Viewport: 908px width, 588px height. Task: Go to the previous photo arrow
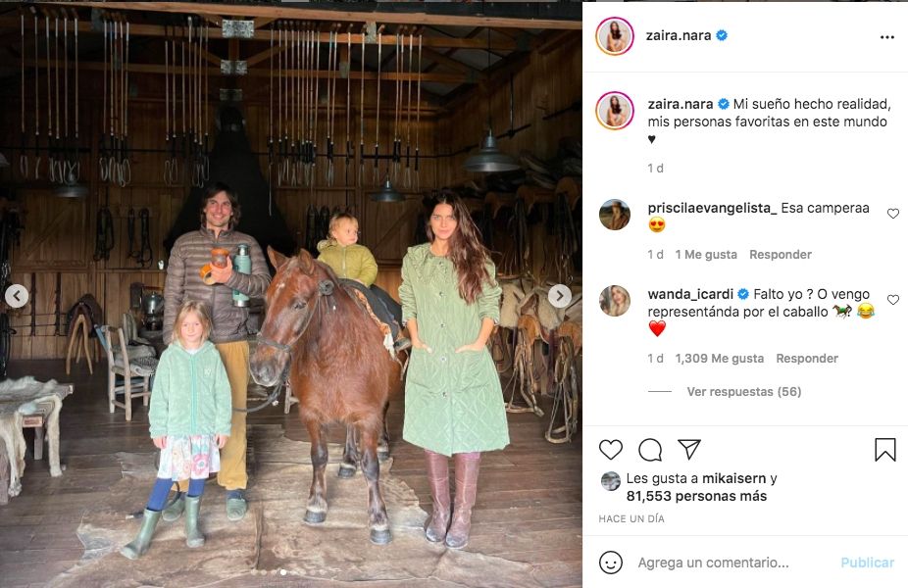17,296
